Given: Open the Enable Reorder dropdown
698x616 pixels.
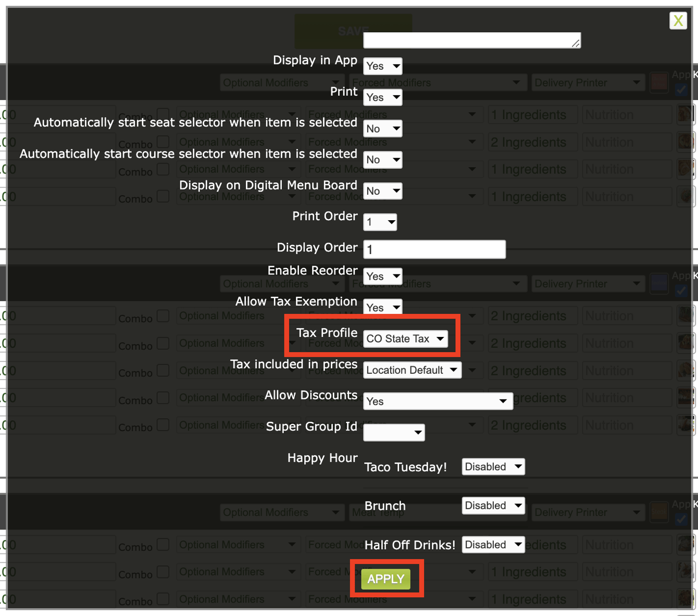Looking at the screenshot, I should pos(382,276).
